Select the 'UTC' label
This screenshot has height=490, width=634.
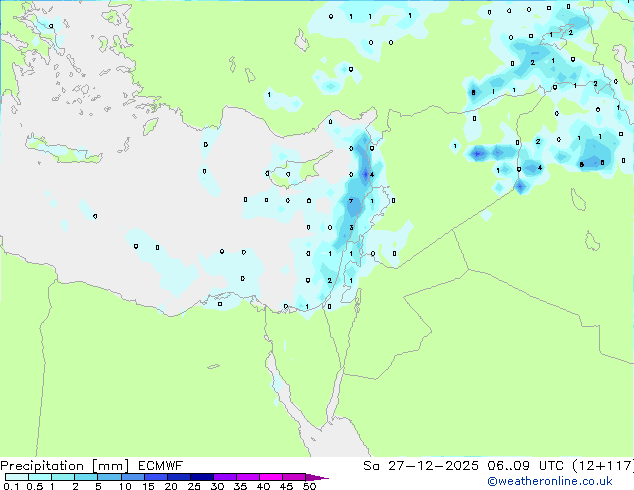point(551,466)
